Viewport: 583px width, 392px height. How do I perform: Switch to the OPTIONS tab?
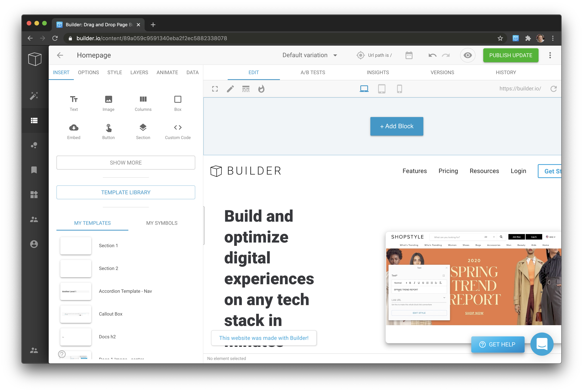89,72
